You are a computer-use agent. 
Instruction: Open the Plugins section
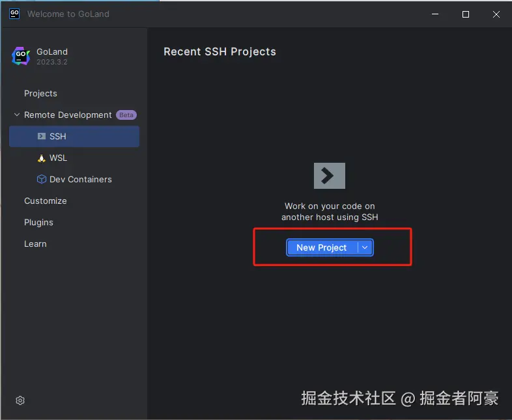coord(38,222)
